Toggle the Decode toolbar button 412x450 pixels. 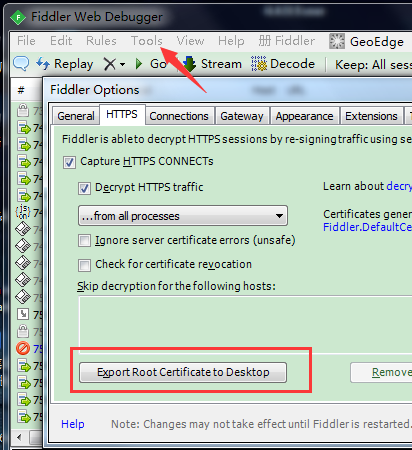(283, 64)
